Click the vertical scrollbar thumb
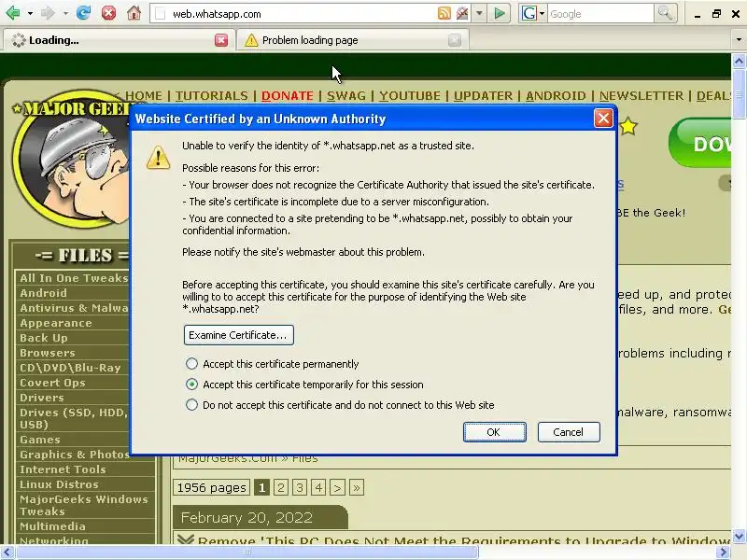 (739, 94)
